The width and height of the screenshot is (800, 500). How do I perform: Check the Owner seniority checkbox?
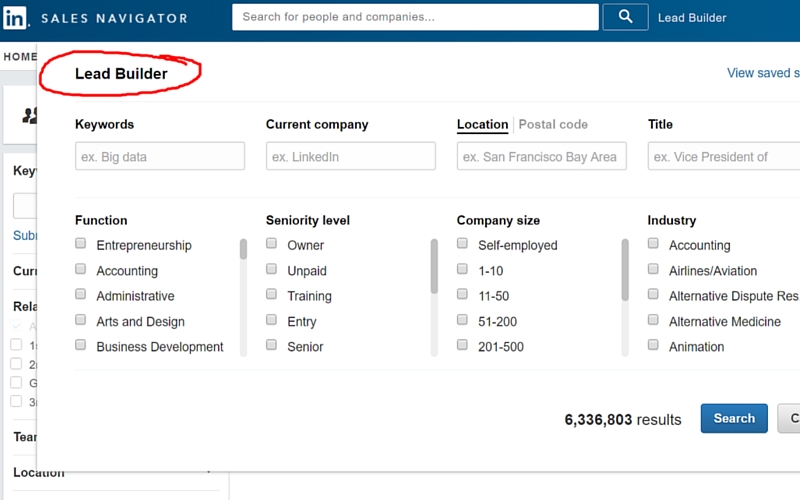click(271, 243)
